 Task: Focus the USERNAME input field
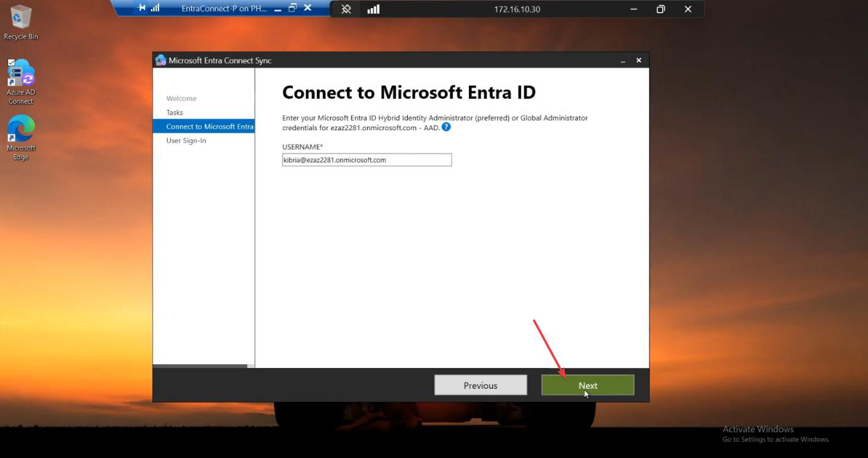click(x=367, y=160)
